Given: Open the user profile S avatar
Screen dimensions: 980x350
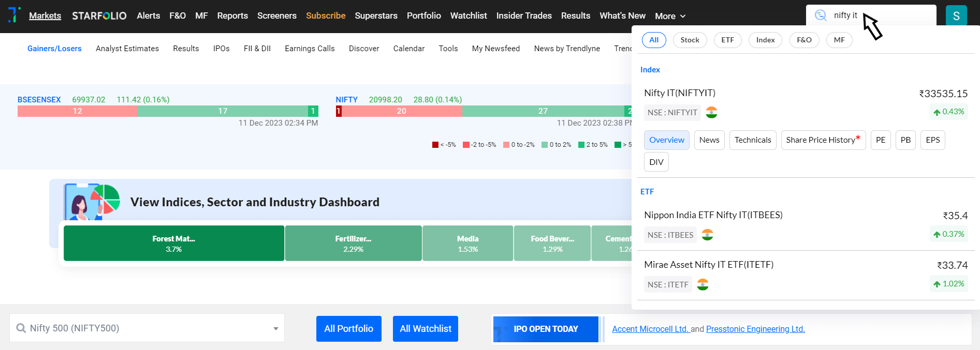Looking at the screenshot, I should 956,16.
